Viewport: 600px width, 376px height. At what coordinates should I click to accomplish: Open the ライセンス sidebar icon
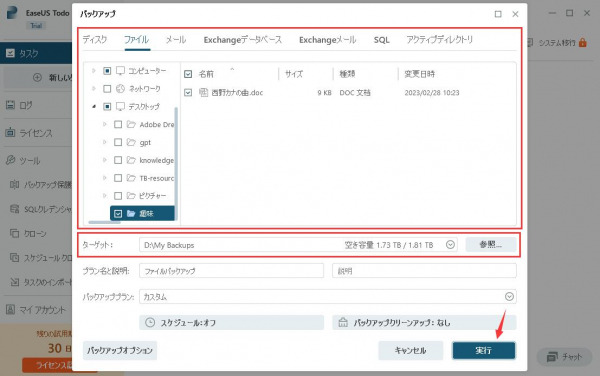10,133
